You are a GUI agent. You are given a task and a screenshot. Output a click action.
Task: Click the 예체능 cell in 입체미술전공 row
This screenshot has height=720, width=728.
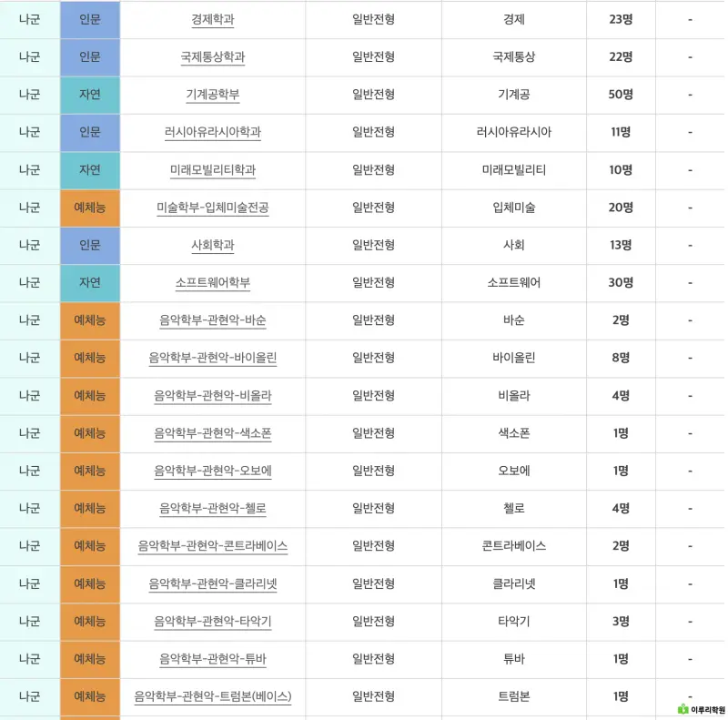click(90, 208)
